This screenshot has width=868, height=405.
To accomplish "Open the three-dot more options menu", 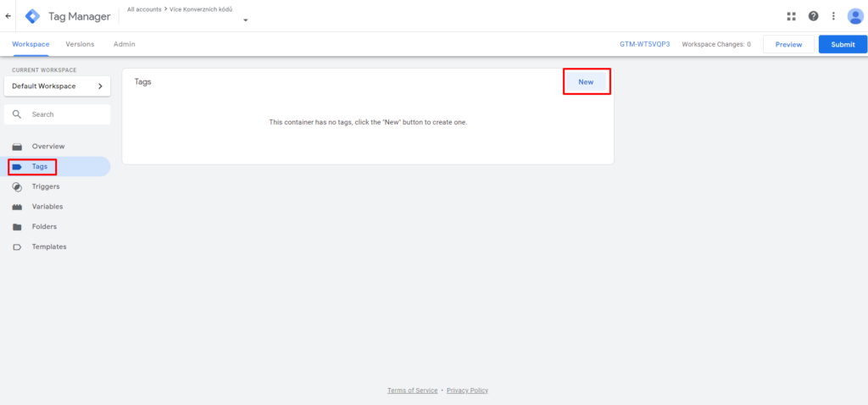I will point(834,16).
